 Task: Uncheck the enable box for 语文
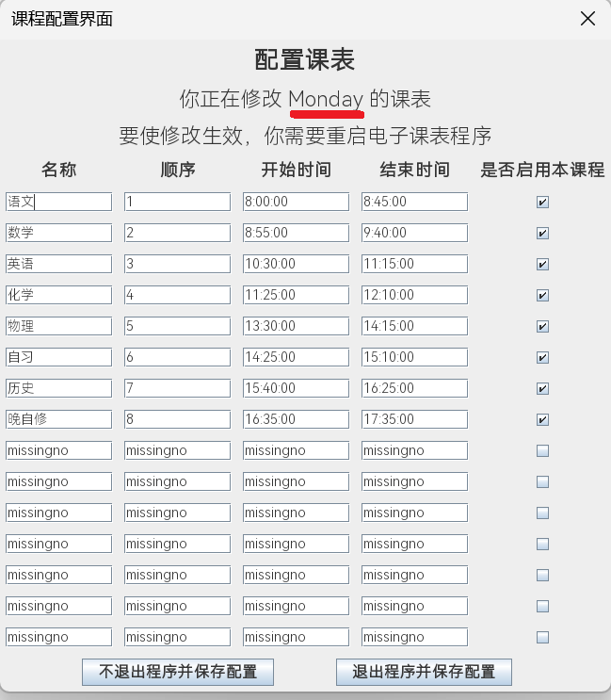pos(542,203)
